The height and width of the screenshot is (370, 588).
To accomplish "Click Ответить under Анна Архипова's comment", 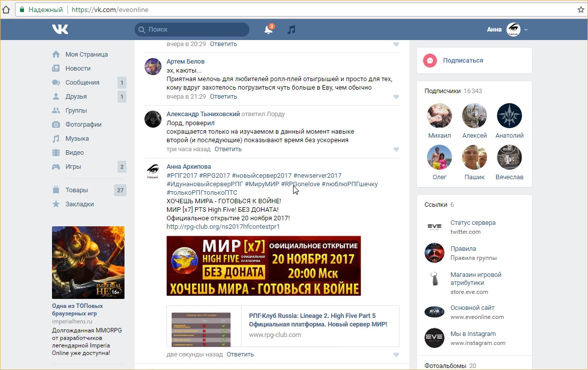I will 240,354.
